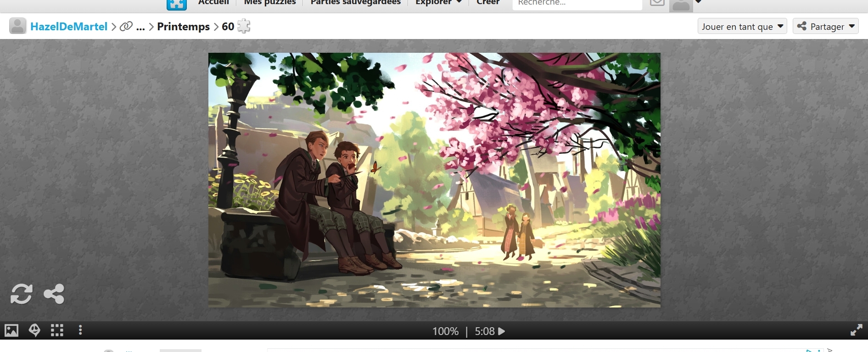Open the three-dot more options menu
The image size is (868, 352).
click(x=80, y=330)
